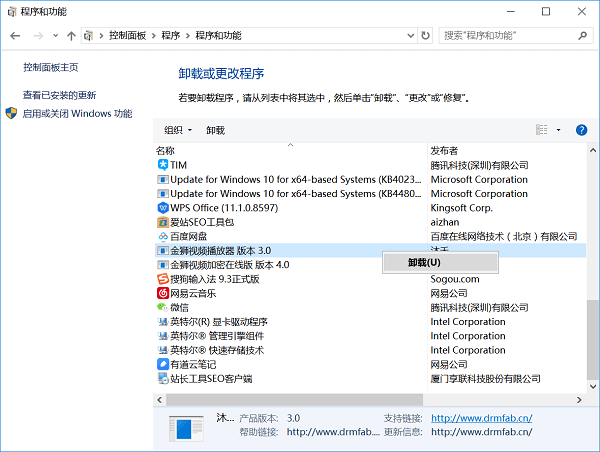The width and height of the screenshot is (600, 452).
Task: Expand the address bar history dropdown
Action: 411,36
